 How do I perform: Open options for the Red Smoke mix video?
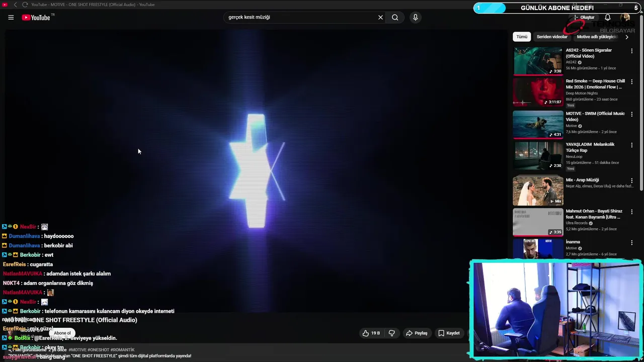click(x=632, y=81)
